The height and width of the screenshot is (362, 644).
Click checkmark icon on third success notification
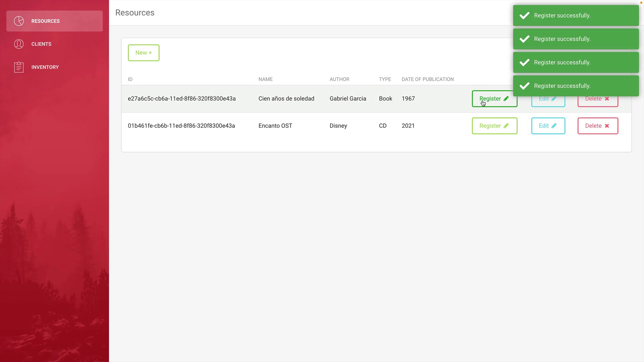tap(524, 62)
